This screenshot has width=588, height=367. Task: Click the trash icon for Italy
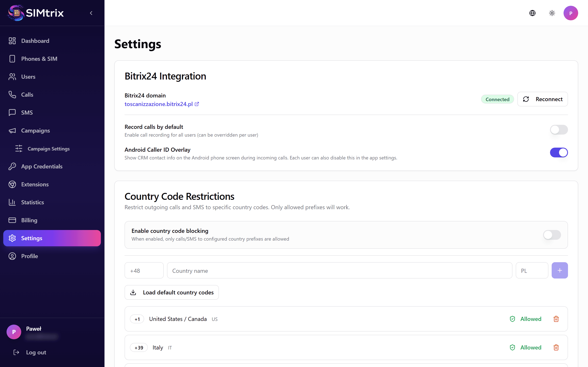[x=556, y=348]
